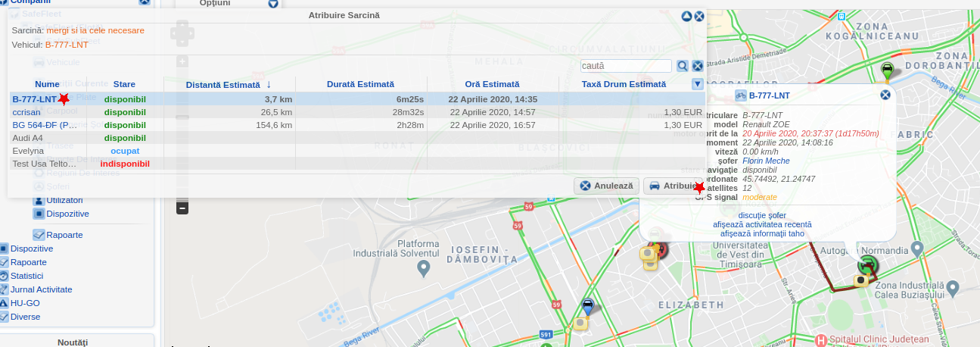Select the Audi A4 row

coord(357,138)
